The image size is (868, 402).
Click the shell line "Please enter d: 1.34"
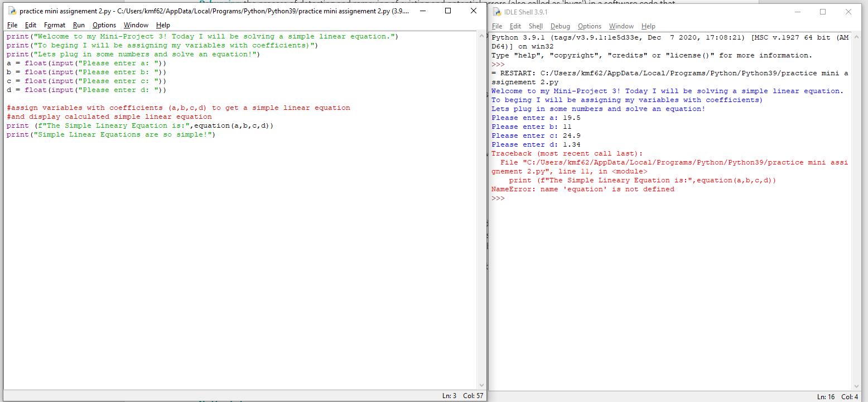click(536, 144)
